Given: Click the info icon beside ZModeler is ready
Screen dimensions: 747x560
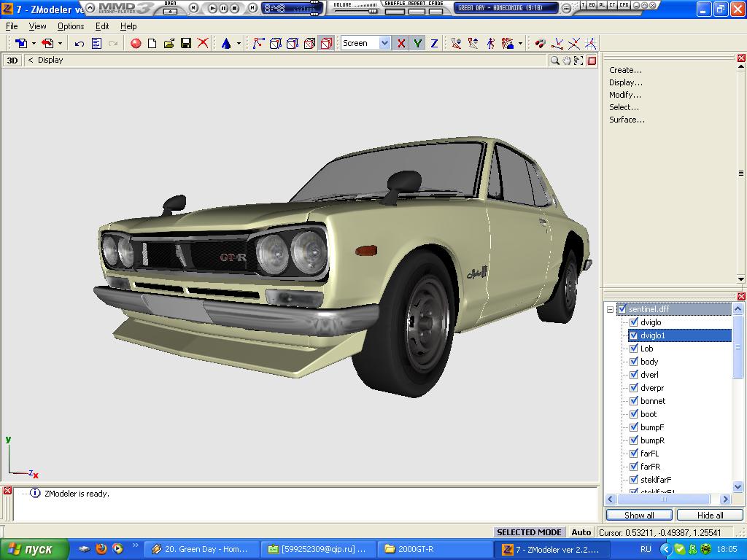Looking at the screenshot, I should [35, 493].
